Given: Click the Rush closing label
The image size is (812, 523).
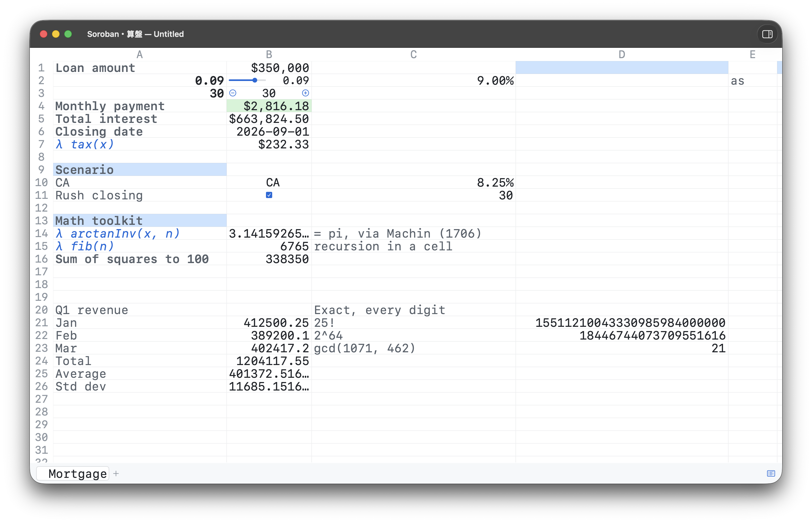Looking at the screenshot, I should tap(99, 195).
